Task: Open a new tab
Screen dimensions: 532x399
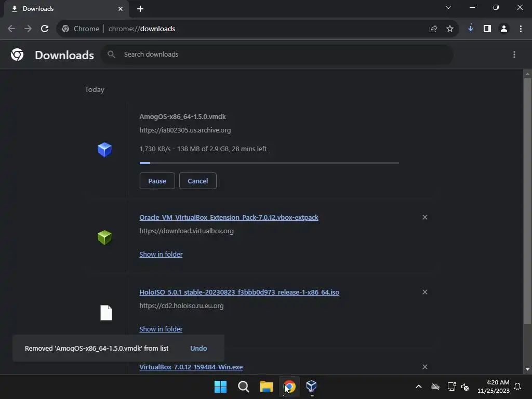Action: coord(140,9)
